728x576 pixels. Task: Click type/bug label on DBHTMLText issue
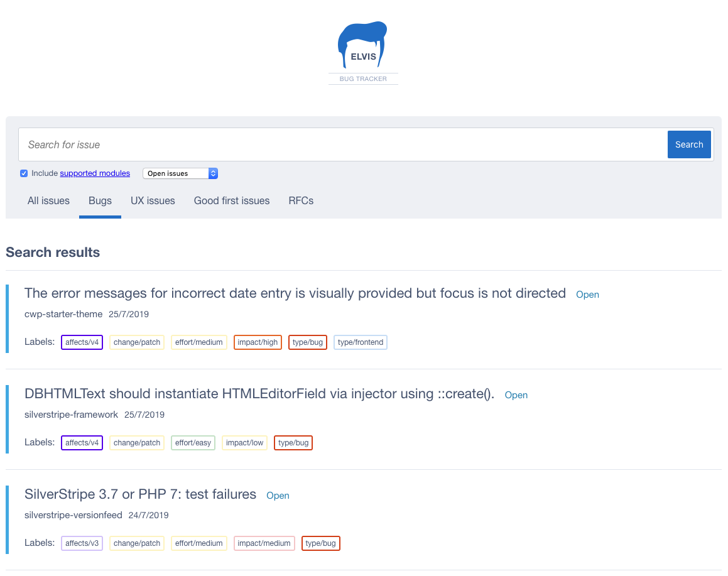[x=293, y=443]
